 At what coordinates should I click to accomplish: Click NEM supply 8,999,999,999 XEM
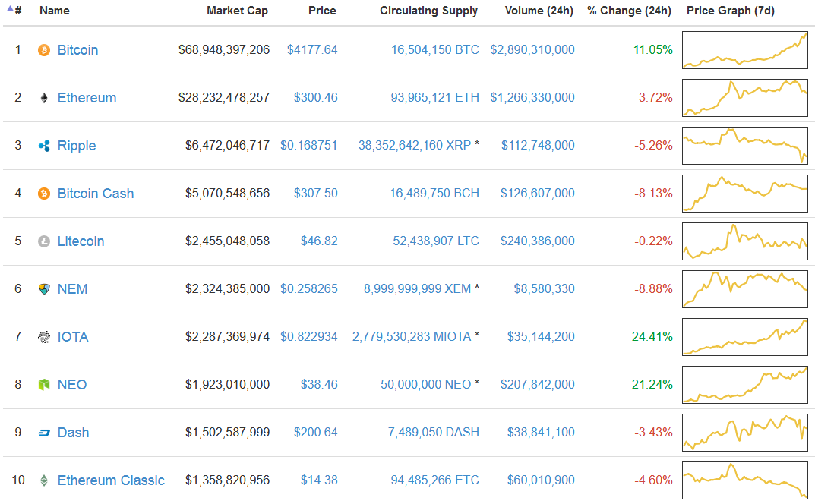point(418,289)
